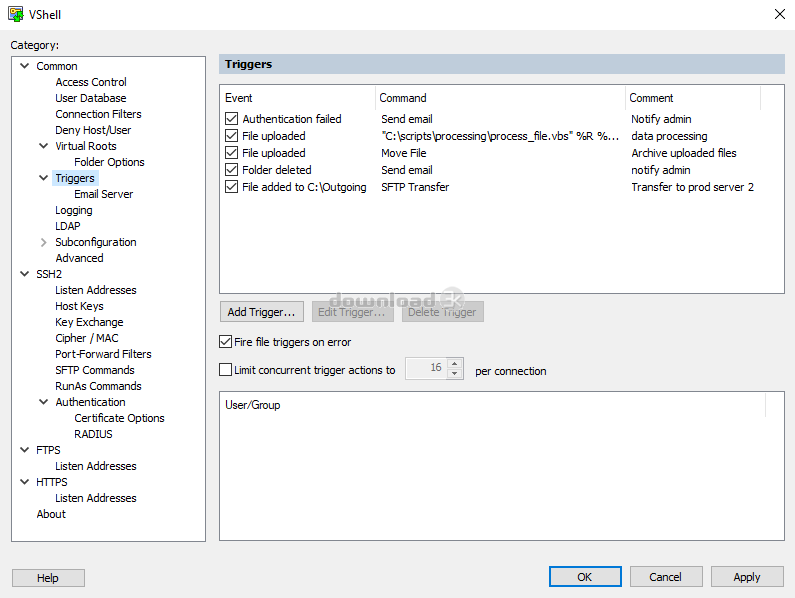Click the User/Group column header

493,405
